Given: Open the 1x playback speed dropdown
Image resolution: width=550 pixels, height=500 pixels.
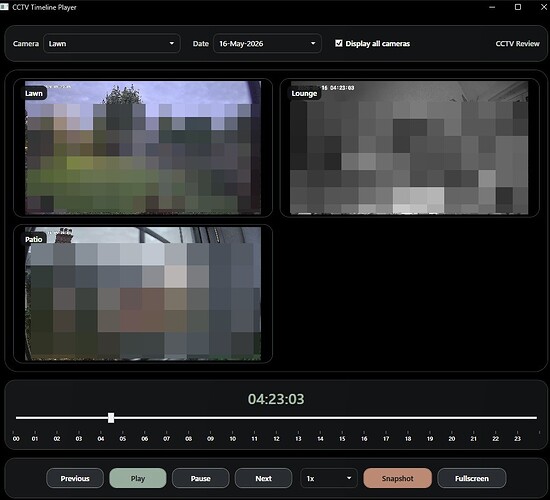Looking at the screenshot, I should point(329,478).
